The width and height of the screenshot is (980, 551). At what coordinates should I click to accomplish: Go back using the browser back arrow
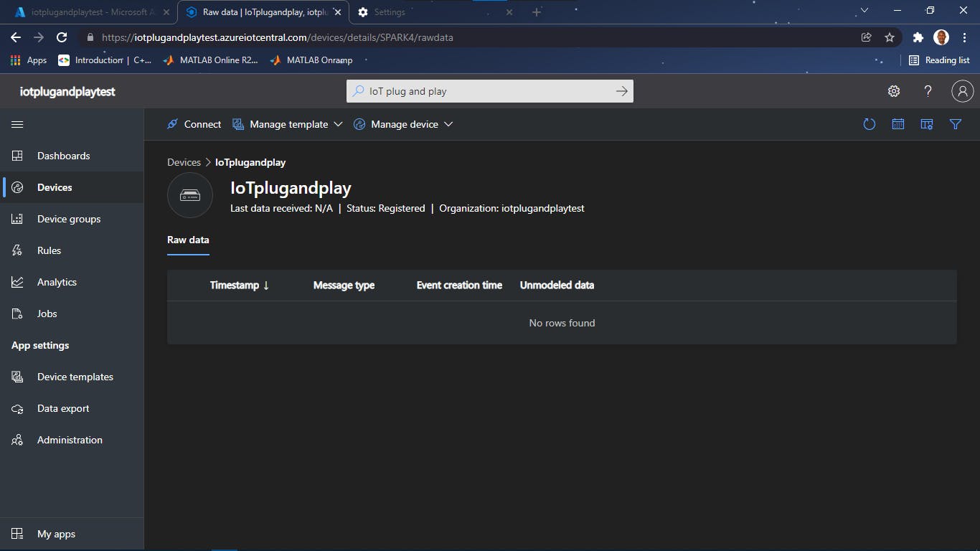[x=16, y=37]
